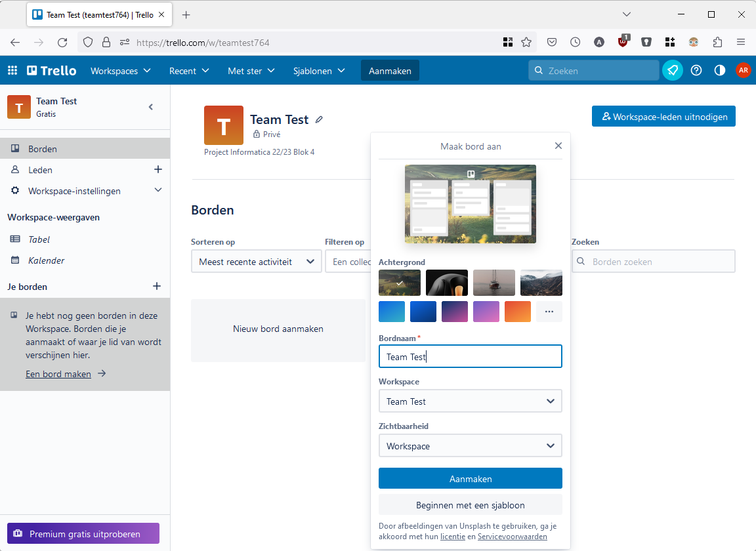Open the Sjablonen menu
The height and width of the screenshot is (551, 756).
(319, 71)
